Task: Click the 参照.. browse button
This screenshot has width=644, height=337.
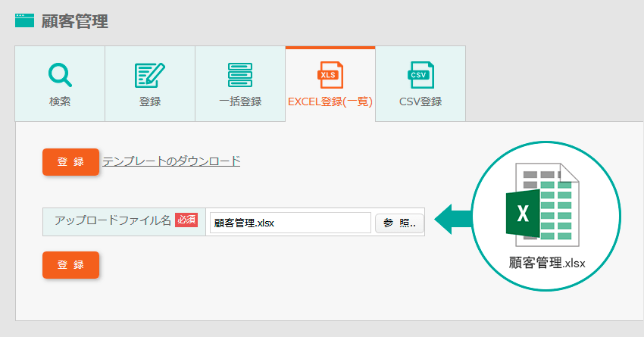Action: 399,223
